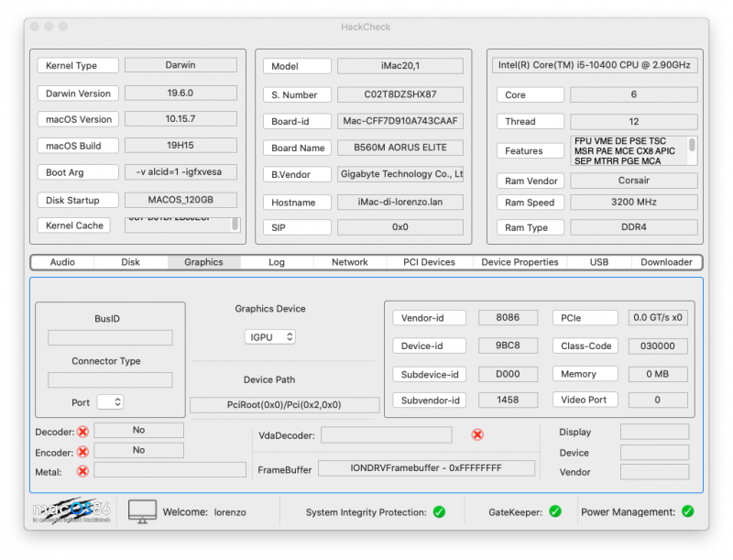This screenshot has height=560, width=733.
Task: Click the Boot Arg label button
Action: pyautogui.click(x=78, y=172)
